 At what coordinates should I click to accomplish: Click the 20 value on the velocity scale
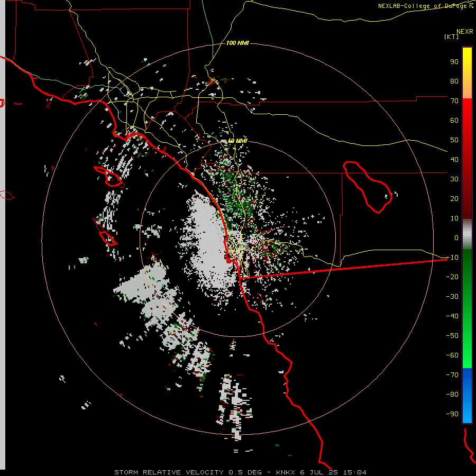[454, 198]
